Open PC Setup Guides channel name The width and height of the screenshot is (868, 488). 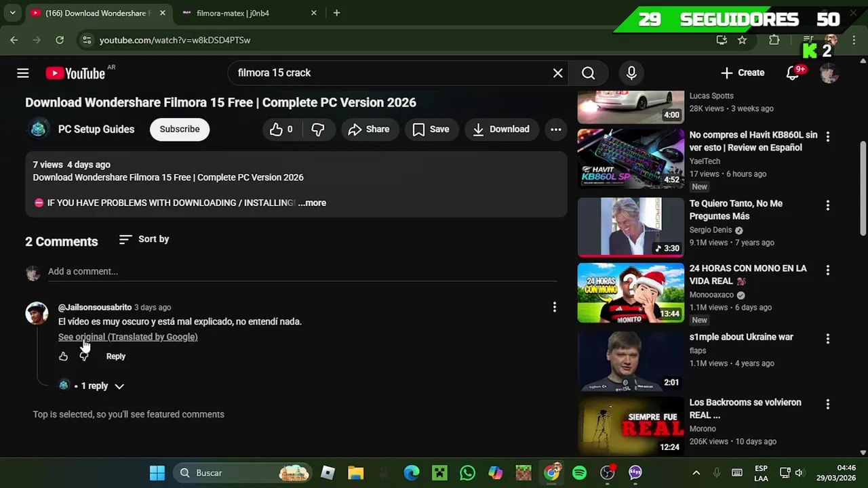tap(96, 129)
